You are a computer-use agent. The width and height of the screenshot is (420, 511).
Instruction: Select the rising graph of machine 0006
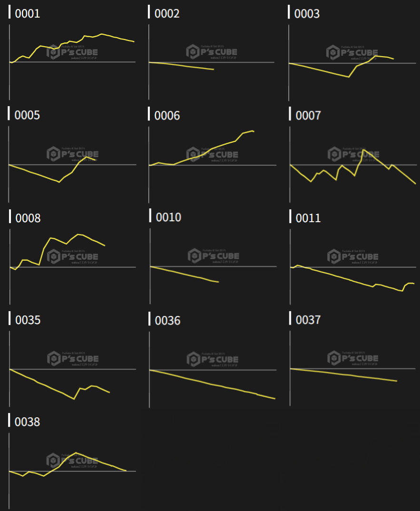tap(212, 164)
